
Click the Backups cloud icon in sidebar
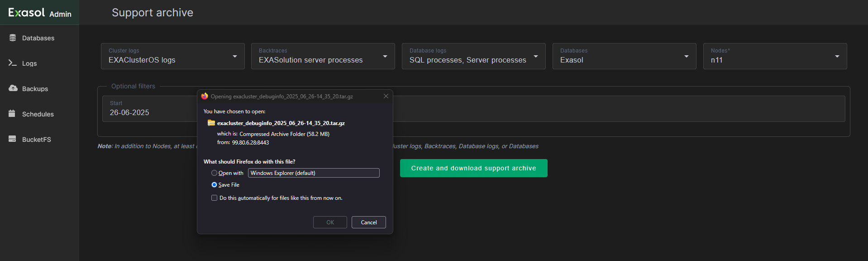tap(13, 88)
